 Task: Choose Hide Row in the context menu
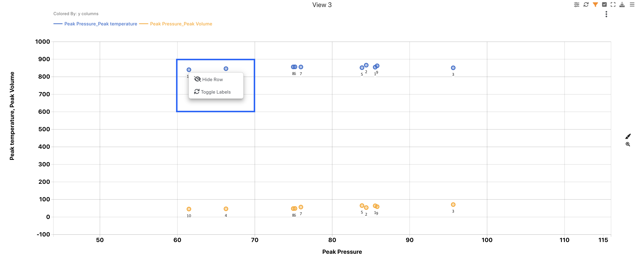click(x=212, y=79)
